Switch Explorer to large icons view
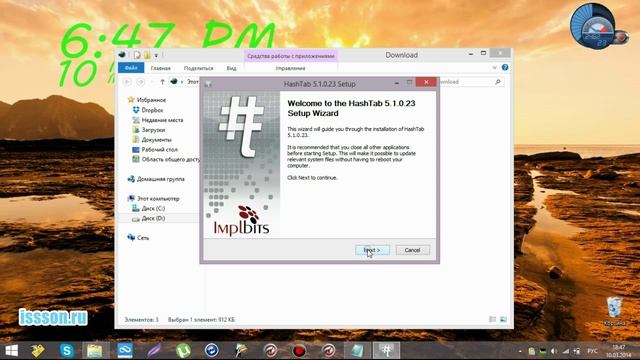 pyautogui.click(x=503, y=319)
